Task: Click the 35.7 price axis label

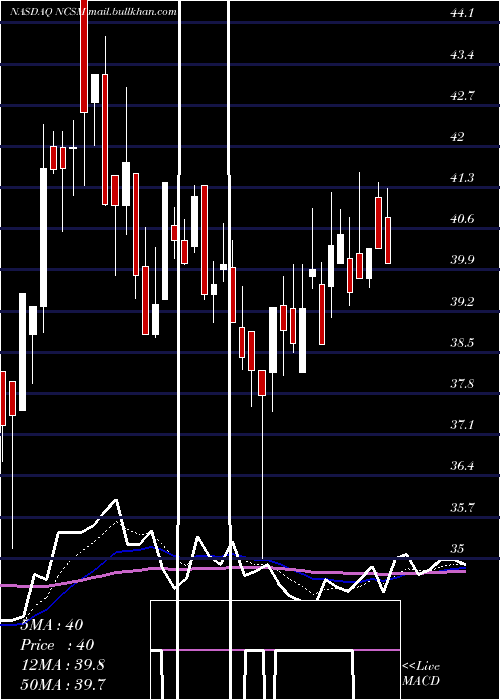Action: click(x=462, y=508)
